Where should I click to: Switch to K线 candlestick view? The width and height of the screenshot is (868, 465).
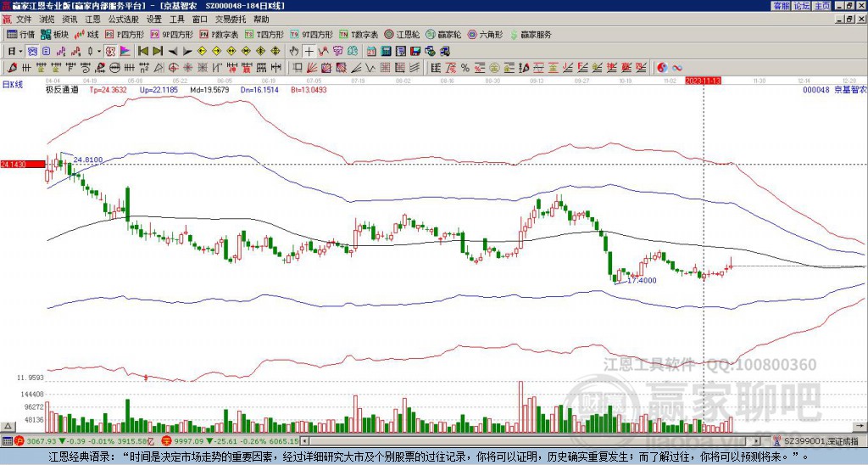coord(86,34)
